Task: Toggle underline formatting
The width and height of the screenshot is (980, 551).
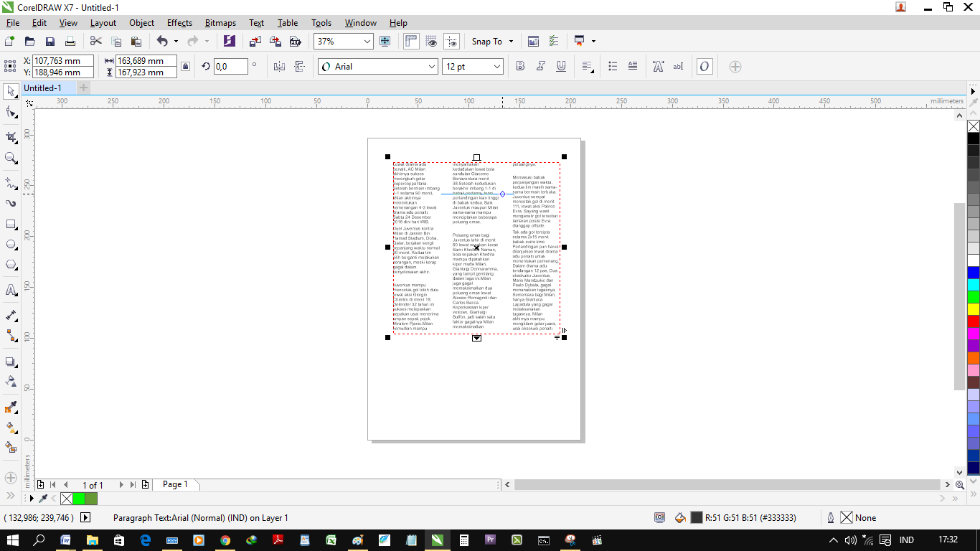Action: (559, 66)
